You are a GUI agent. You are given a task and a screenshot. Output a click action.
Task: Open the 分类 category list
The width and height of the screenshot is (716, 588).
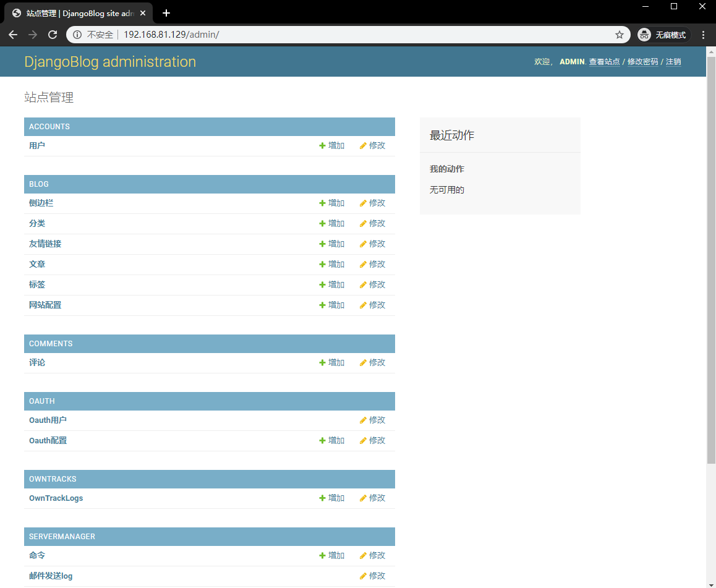click(37, 224)
